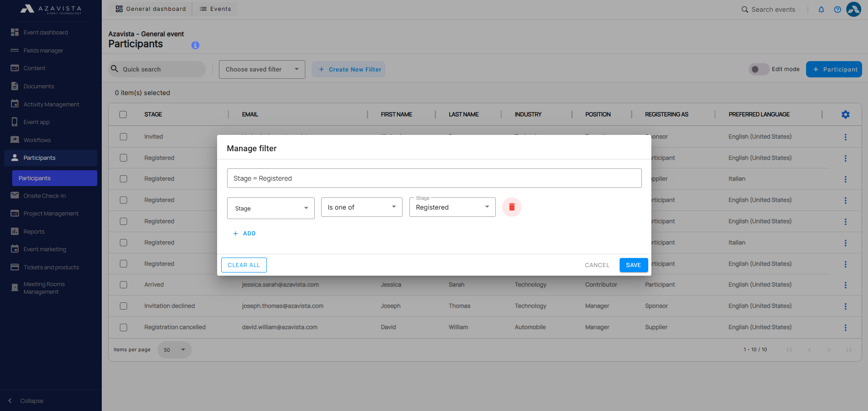The image size is (868, 411).
Task: Open table column settings gear icon
Action: (845, 115)
